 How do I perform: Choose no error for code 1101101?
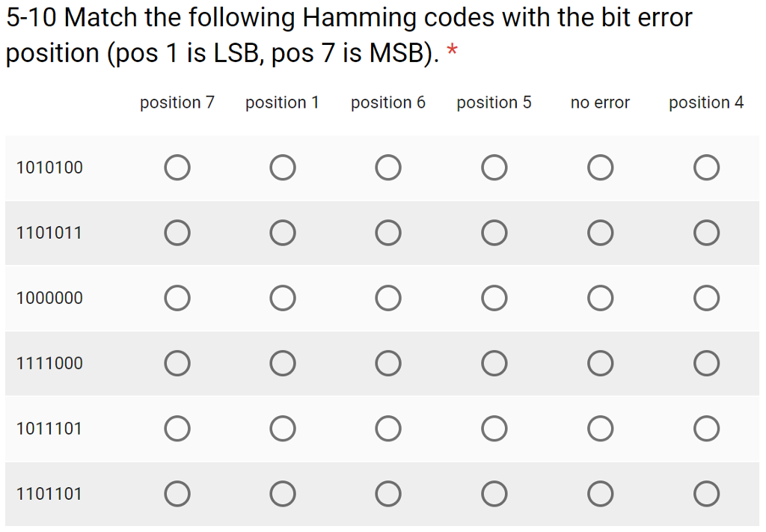tap(600, 493)
